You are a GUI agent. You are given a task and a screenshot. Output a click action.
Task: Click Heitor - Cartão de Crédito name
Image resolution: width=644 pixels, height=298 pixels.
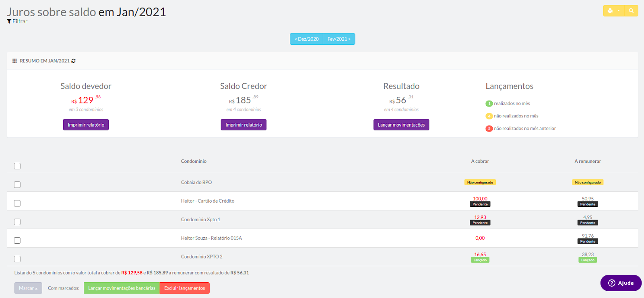click(208, 201)
